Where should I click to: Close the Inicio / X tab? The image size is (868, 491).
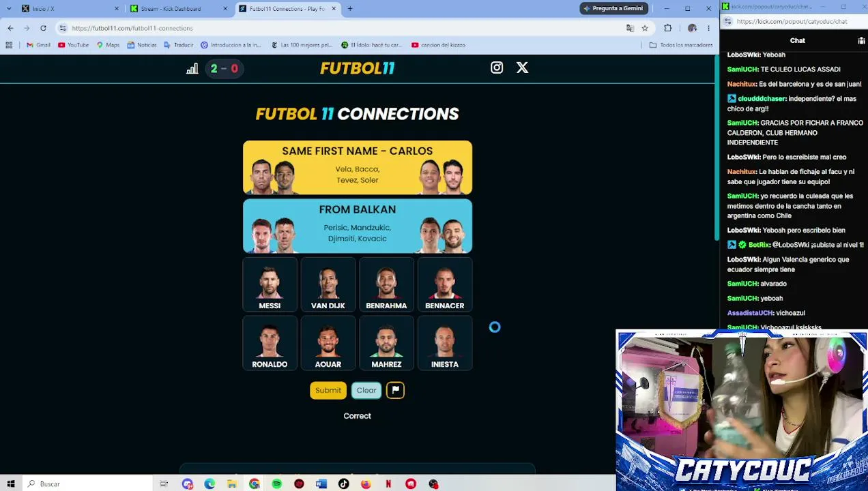[117, 9]
